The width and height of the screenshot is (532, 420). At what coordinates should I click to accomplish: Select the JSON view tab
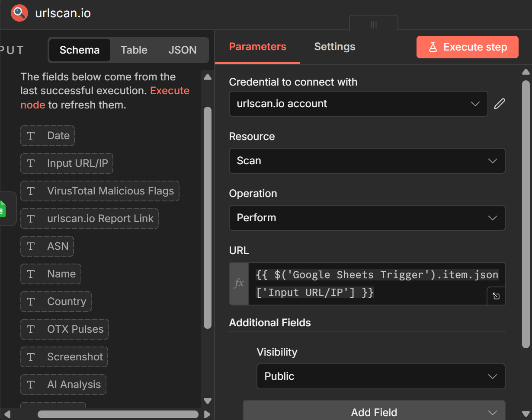183,50
